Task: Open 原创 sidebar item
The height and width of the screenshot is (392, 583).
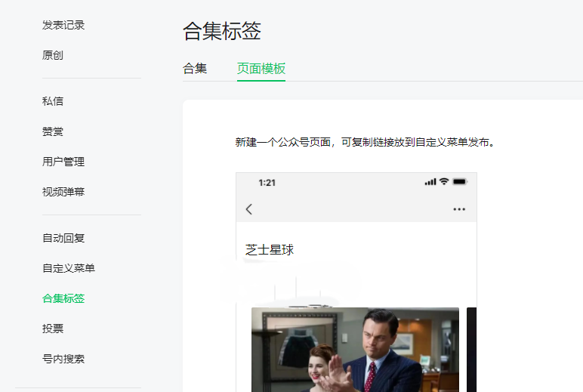Action: (x=52, y=55)
